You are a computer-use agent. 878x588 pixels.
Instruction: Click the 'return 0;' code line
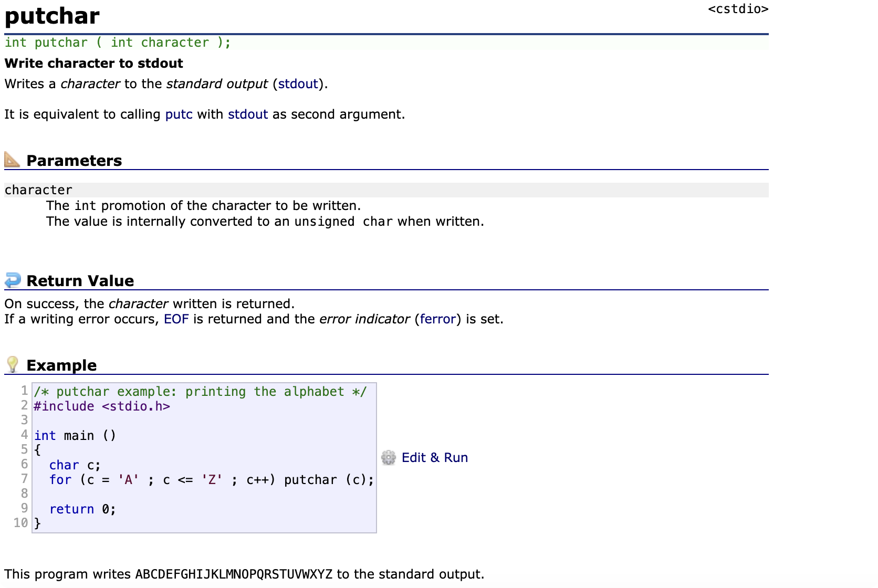click(82, 509)
